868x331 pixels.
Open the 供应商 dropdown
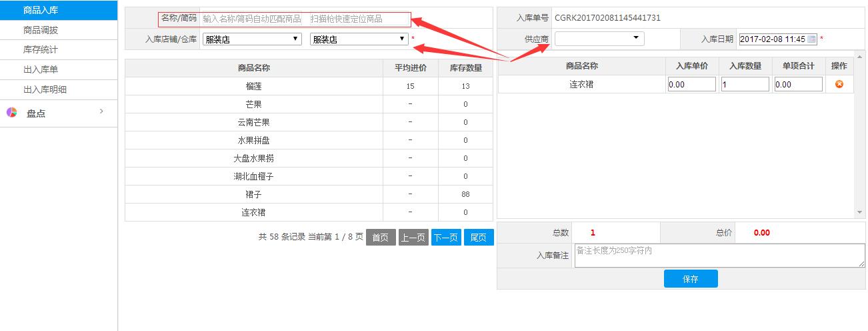[599, 39]
